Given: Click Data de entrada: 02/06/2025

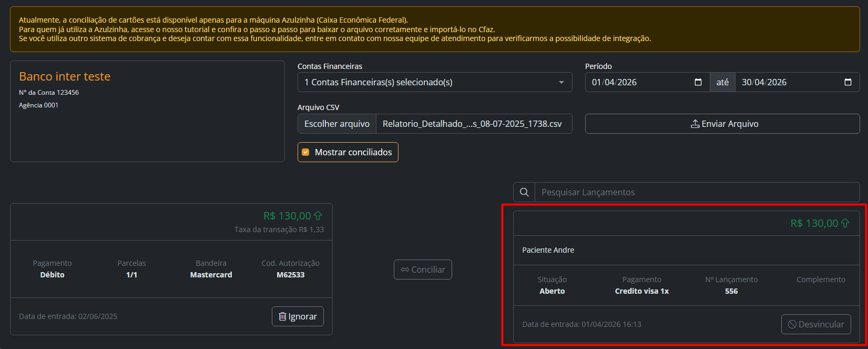Looking at the screenshot, I should click(x=68, y=316).
